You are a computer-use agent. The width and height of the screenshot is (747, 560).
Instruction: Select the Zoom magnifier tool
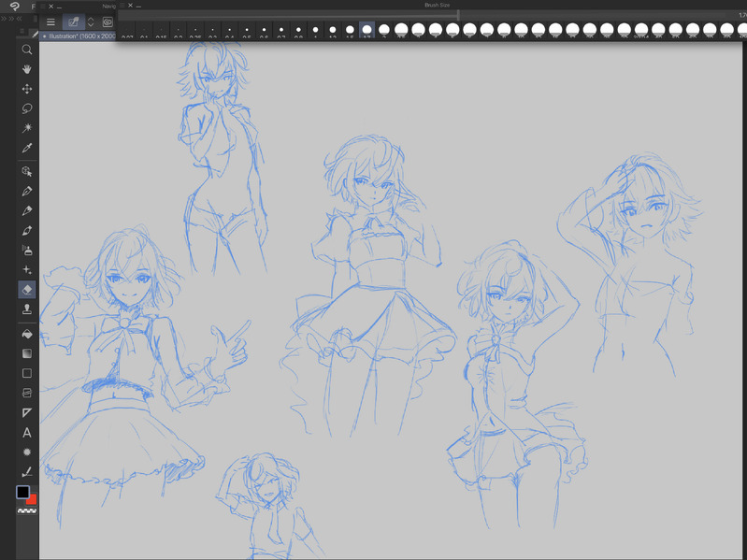click(27, 50)
